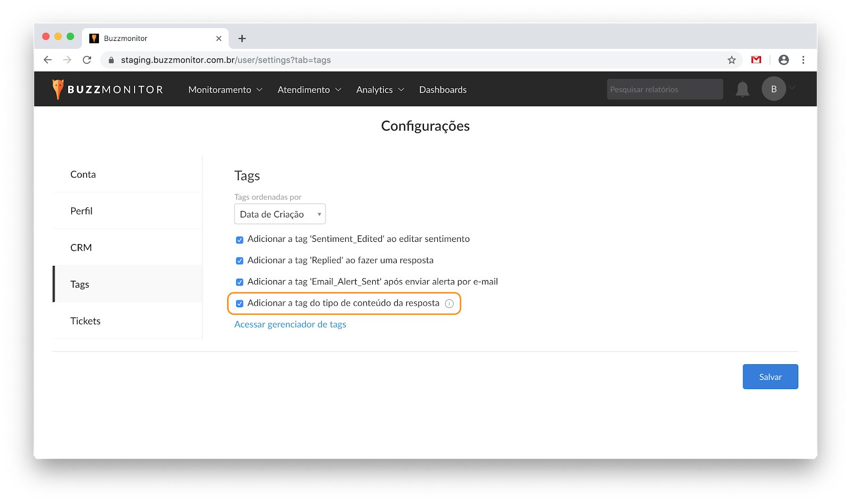Click the browser reload icon
This screenshot has width=851, height=504.
87,60
